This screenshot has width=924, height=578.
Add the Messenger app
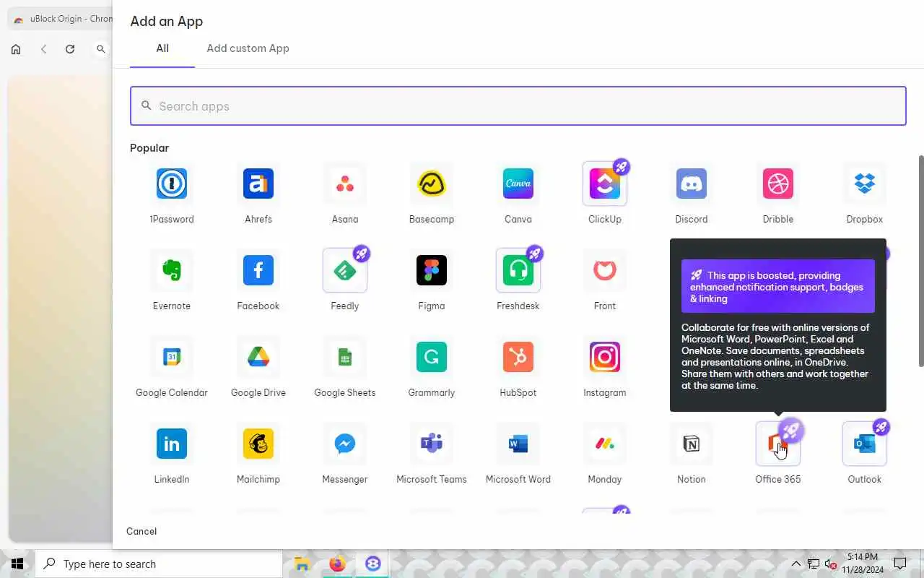(345, 444)
